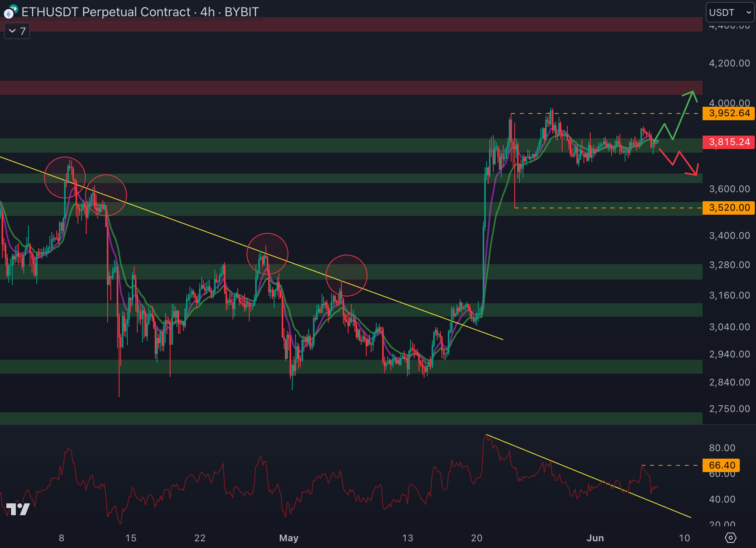Open the USDT currency dropdown

point(729,13)
